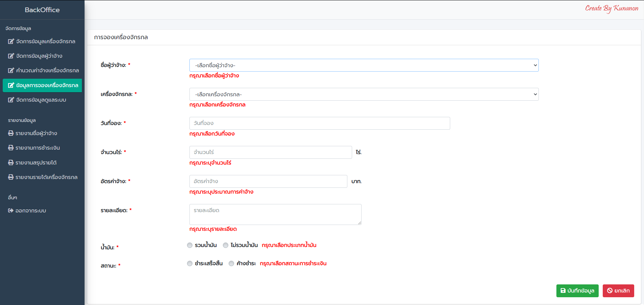Viewport: 644px width, 305px height.
Task: Click the edit icon beside จัดการข้อมูลผู้ดูแลระบบ
Action: [x=11, y=100]
